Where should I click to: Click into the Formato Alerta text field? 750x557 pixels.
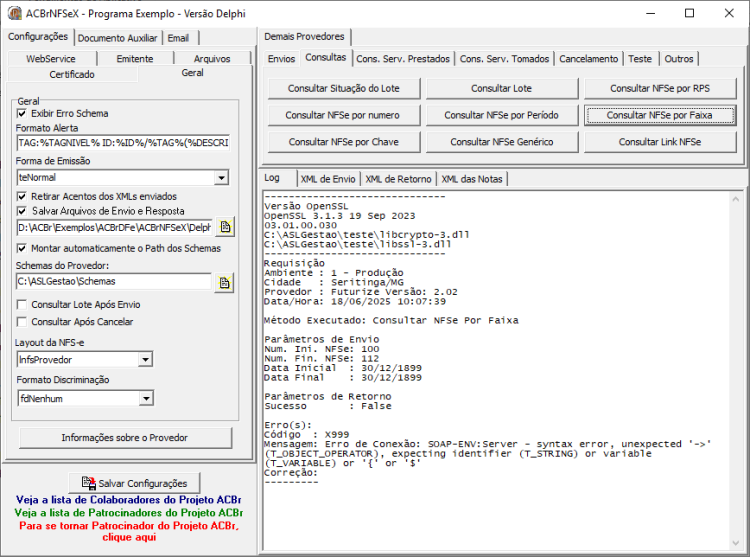coord(123,142)
